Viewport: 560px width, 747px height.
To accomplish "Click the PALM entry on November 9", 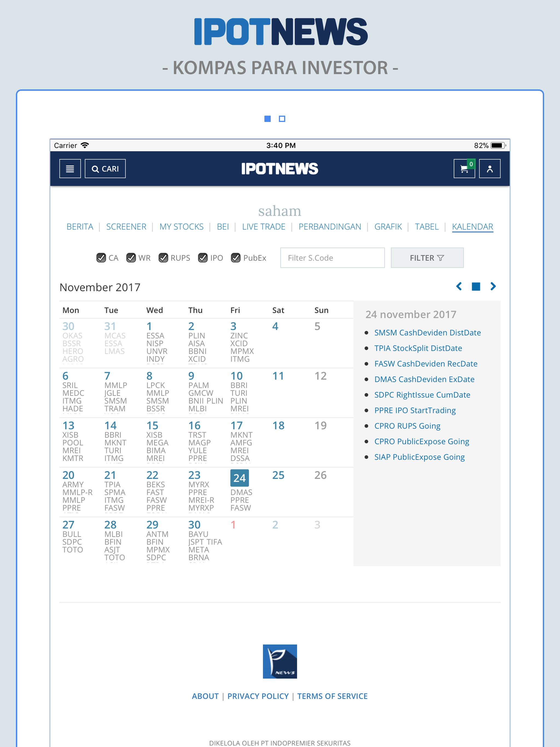I will pos(199,385).
